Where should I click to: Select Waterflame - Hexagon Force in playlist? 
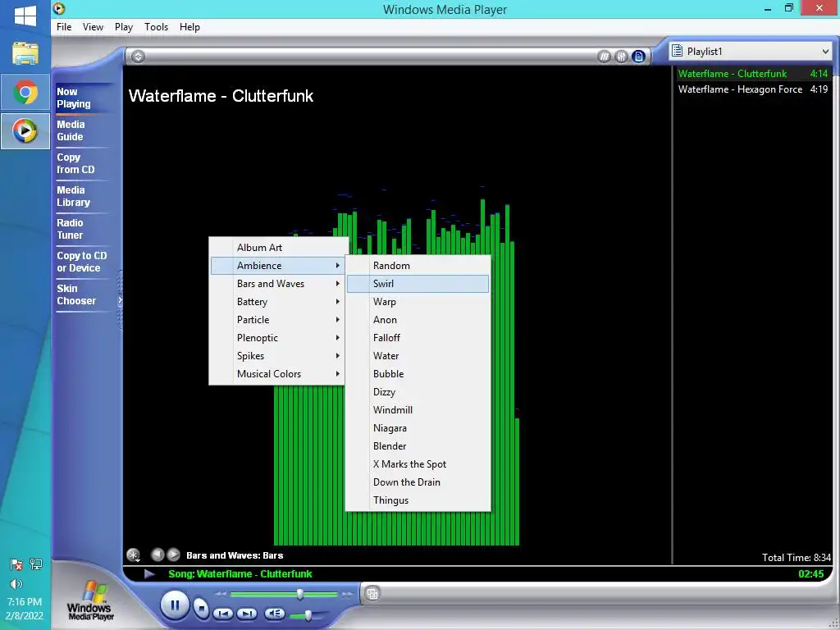coord(753,89)
